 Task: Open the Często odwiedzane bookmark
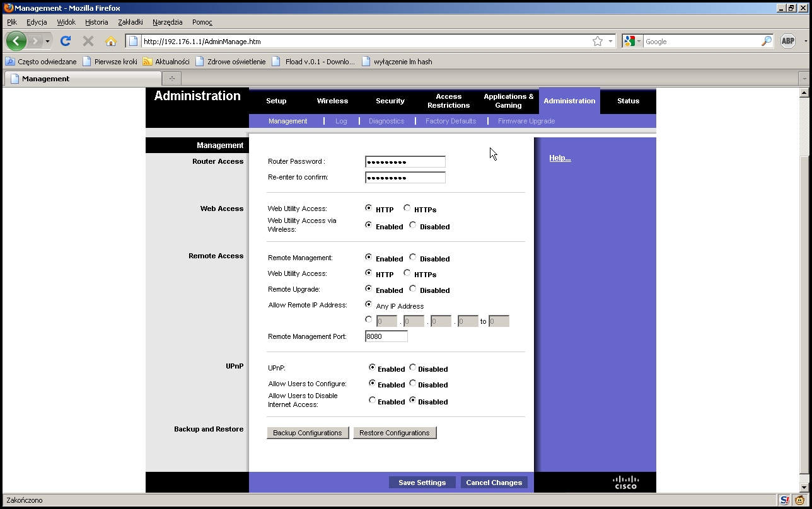coord(41,62)
